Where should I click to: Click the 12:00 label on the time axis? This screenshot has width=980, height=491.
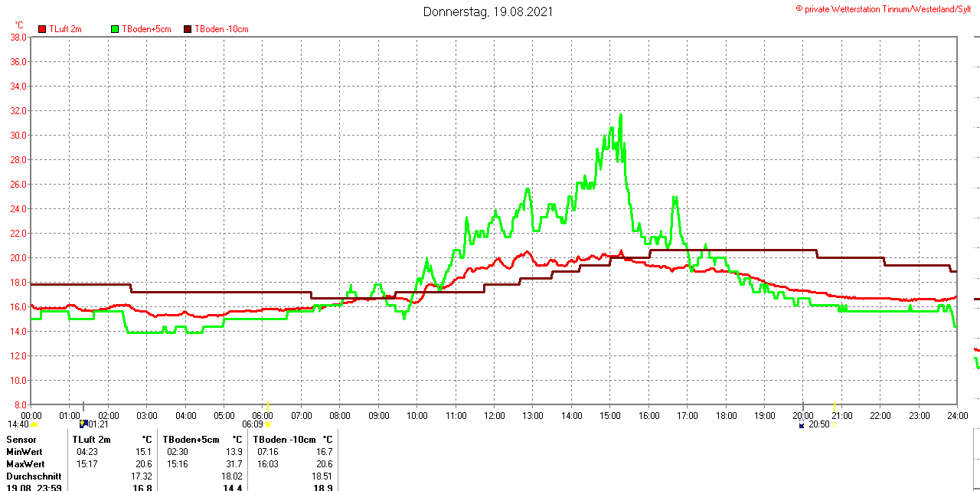[x=494, y=415]
